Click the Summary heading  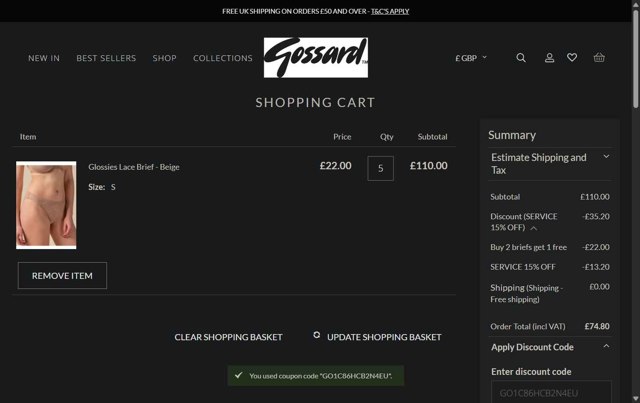[512, 135]
